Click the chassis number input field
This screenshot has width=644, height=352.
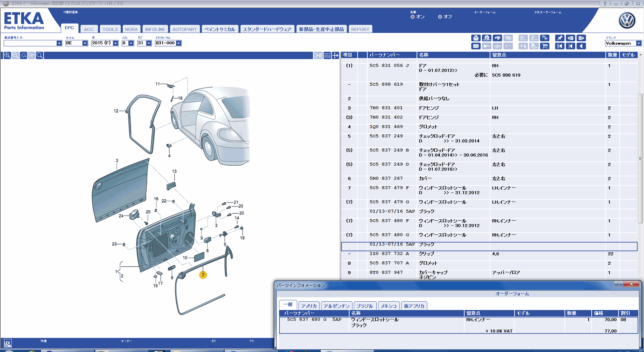pyautogui.click(x=30, y=43)
